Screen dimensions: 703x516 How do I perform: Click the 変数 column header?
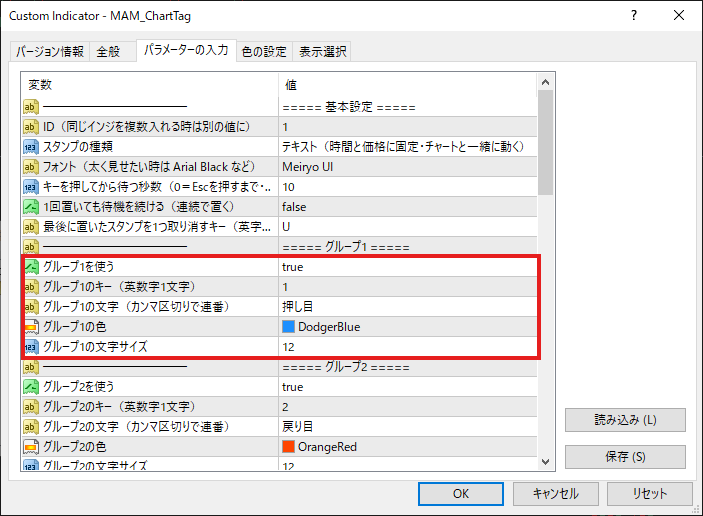pos(150,85)
